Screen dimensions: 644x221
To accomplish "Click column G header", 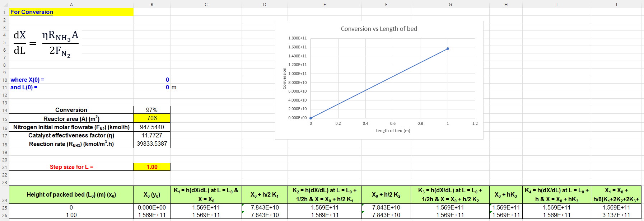I will pos(450,4).
